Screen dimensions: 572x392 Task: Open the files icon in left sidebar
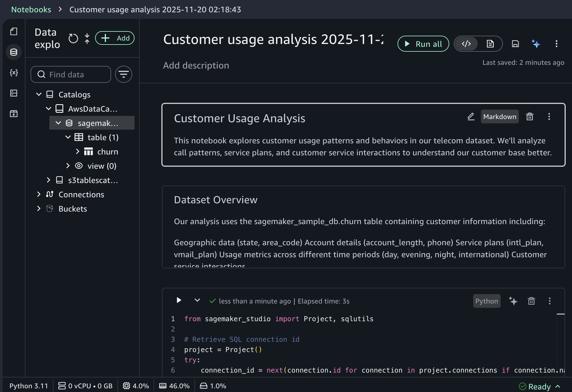point(14,31)
